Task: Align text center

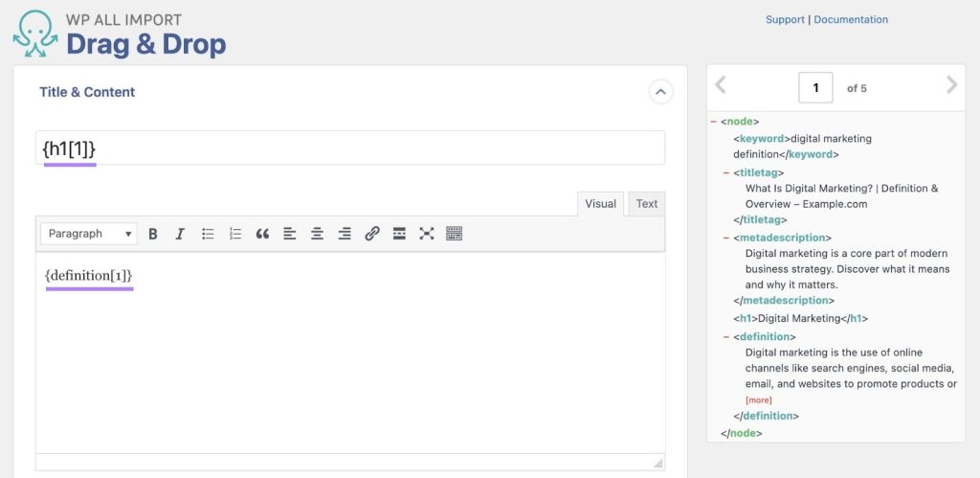Action: 317,234
